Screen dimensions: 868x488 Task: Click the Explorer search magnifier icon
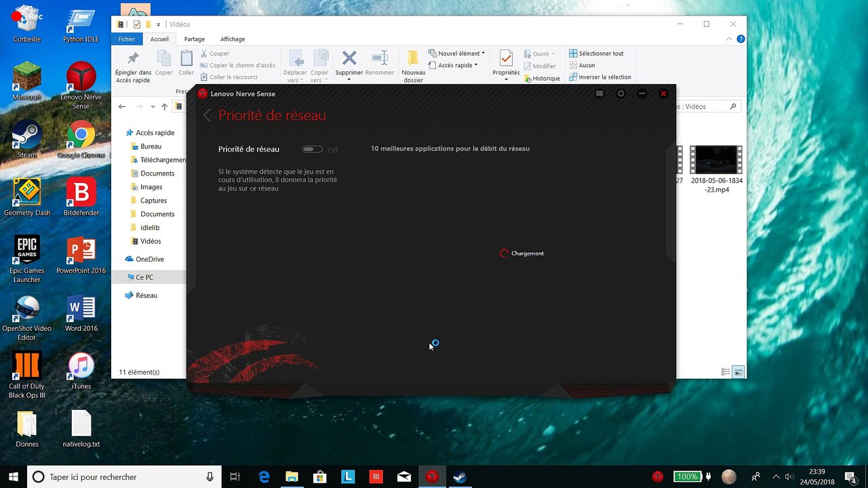733,106
